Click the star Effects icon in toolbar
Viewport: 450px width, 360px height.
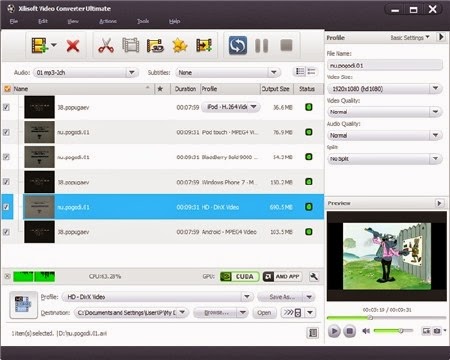point(180,46)
